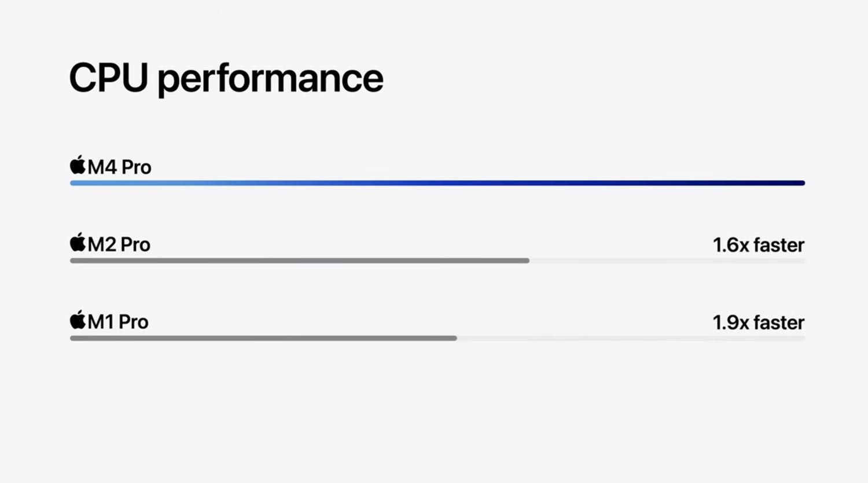Click the 1.6x faster text
The image size is (868, 483).
pyautogui.click(x=758, y=245)
